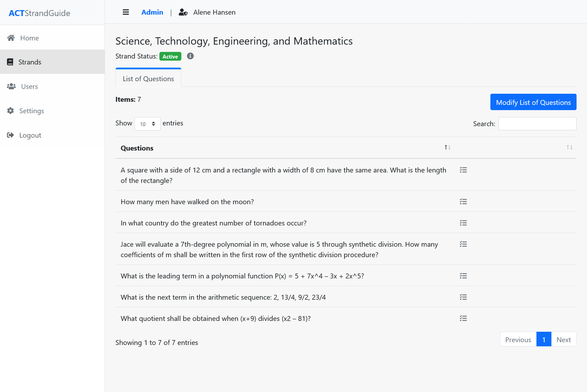Click list icon for leading term question

pos(463,276)
